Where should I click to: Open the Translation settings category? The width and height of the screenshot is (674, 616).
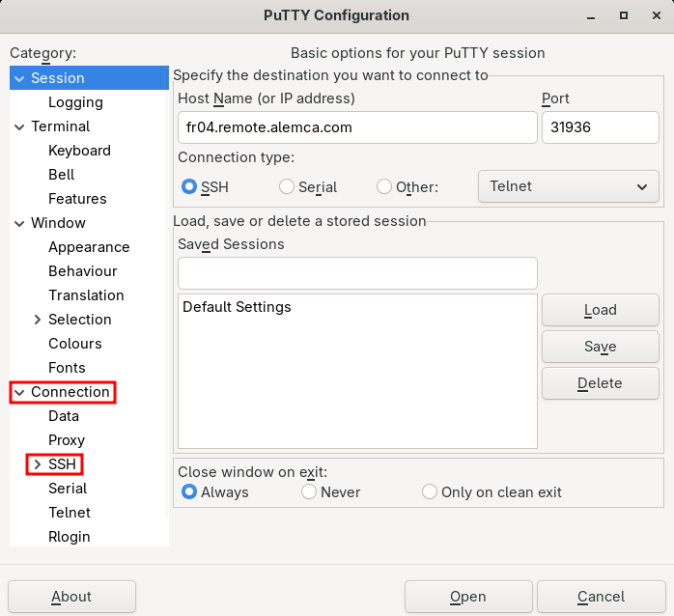point(86,295)
